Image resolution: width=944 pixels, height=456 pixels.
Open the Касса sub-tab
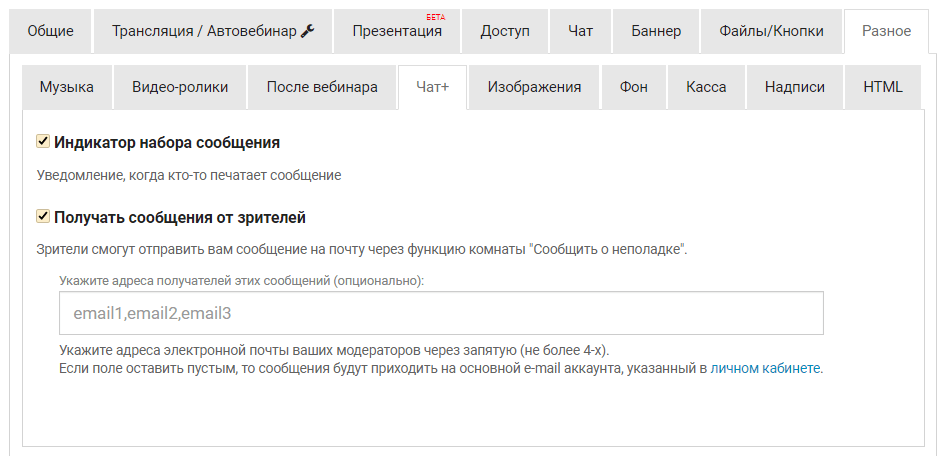click(x=706, y=87)
